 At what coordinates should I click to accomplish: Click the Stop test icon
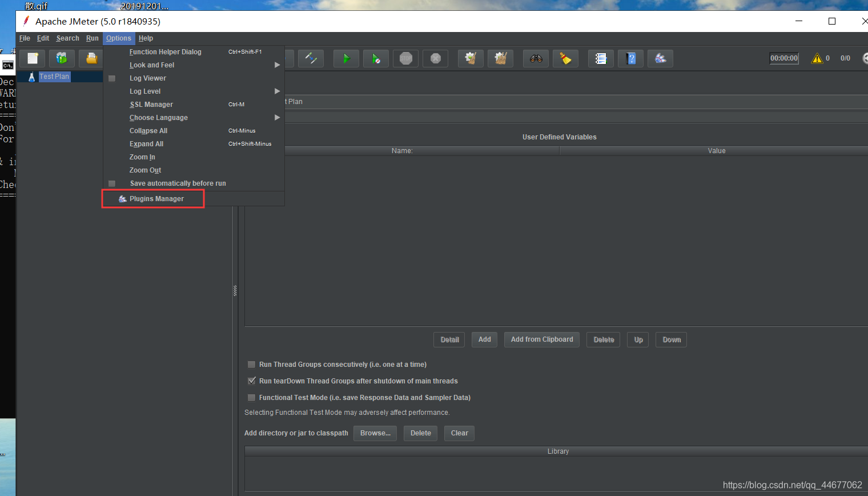[x=406, y=58]
